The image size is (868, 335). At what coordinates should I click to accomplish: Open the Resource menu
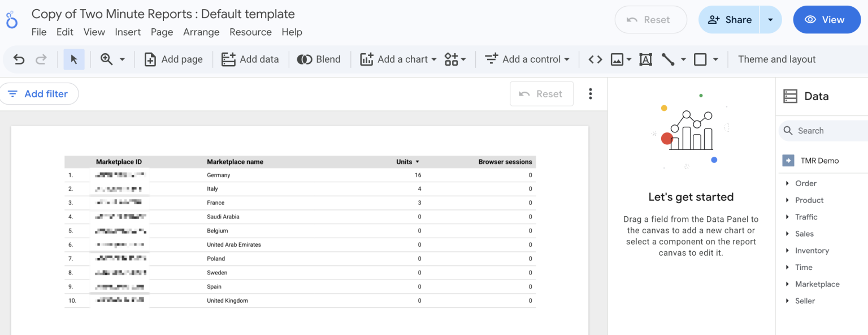point(250,32)
